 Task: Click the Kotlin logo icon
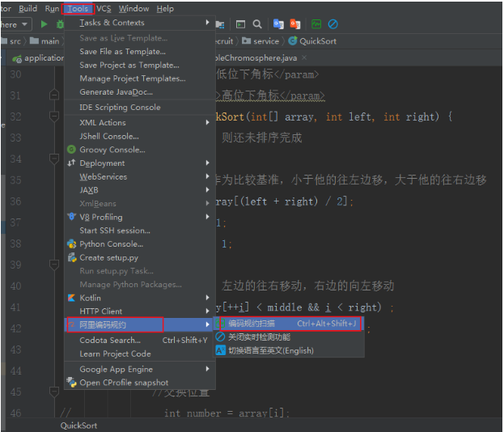[71, 298]
